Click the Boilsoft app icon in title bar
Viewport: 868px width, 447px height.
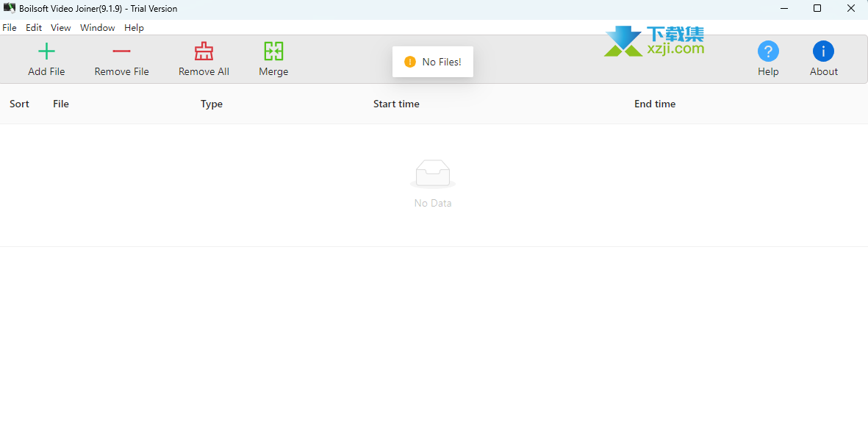pyautogui.click(x=9, y=8)
